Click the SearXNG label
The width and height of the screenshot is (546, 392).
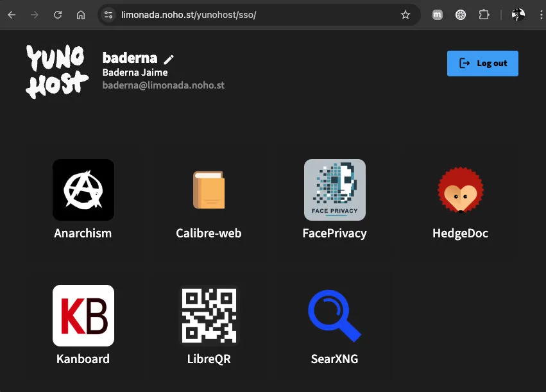tap(335, 359)
